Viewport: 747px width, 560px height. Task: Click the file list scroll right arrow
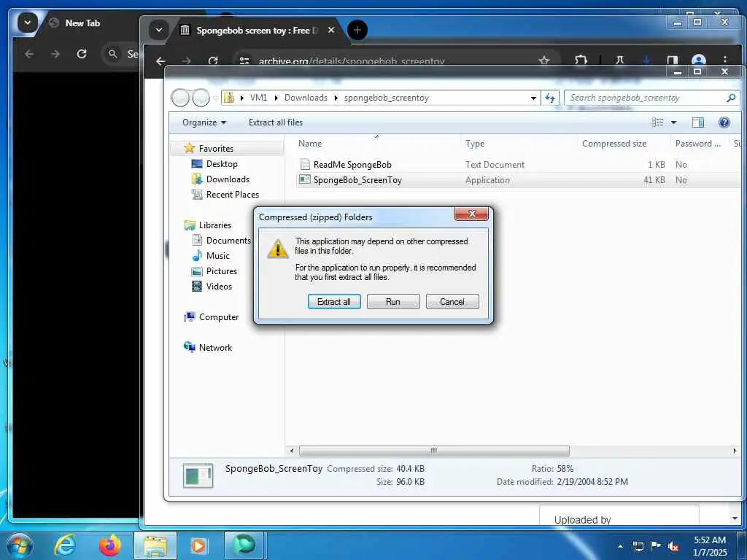click(735, 451)
